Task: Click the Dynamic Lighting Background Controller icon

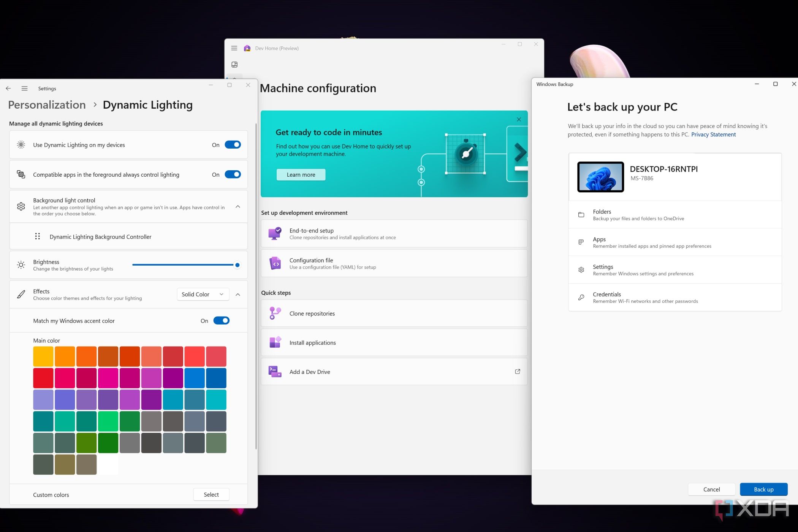Action: [37, 236]
